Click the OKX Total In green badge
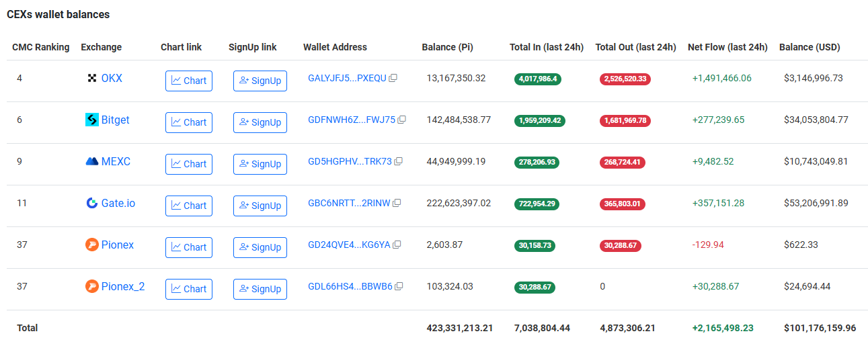The width and height of the screenshot is (868, 344). [537, 79]
